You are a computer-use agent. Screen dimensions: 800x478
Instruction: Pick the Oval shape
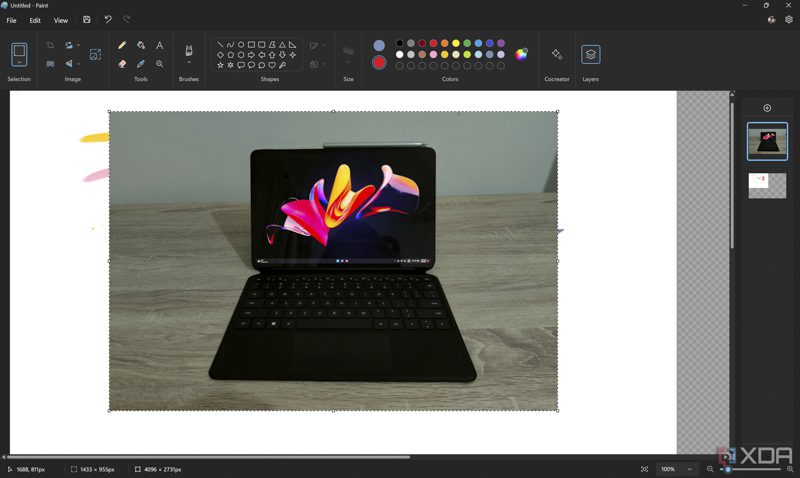tap(241, 45)
